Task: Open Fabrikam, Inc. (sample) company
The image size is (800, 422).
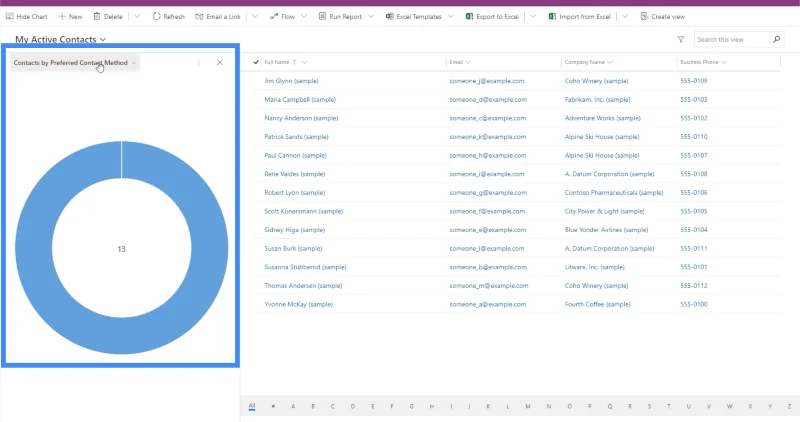Action: 597,100
